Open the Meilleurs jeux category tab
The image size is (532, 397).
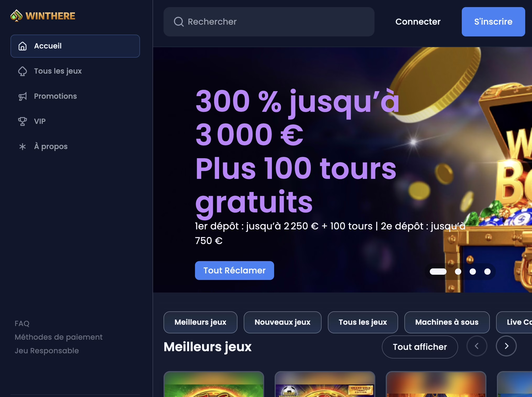pyautogui.click(x=200, y=322)
